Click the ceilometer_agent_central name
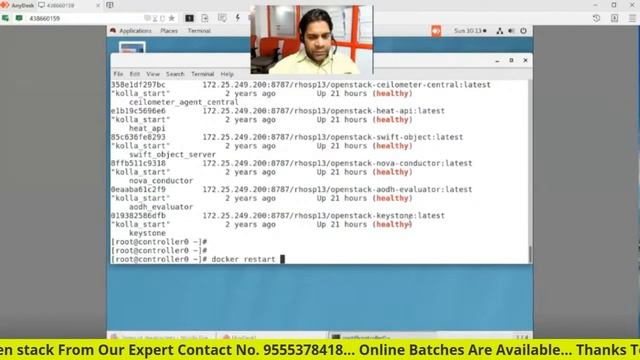640x360 pixels. pos(184,102)
